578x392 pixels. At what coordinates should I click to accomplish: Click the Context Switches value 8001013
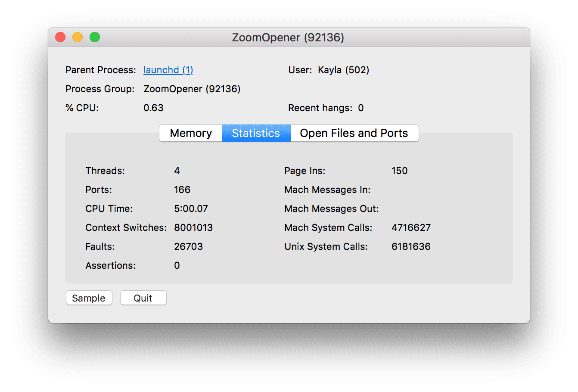point(193,227)
